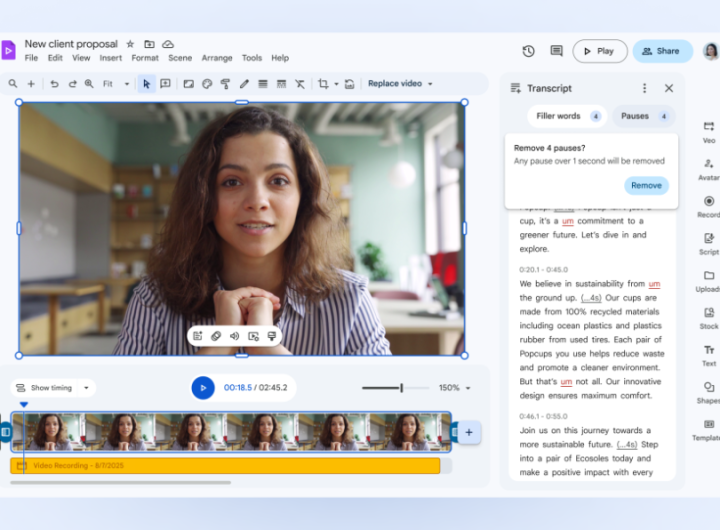Screen dimensions: 720x530
Task: Click the undo arrow in toolbar
Action: click(54, 84)
